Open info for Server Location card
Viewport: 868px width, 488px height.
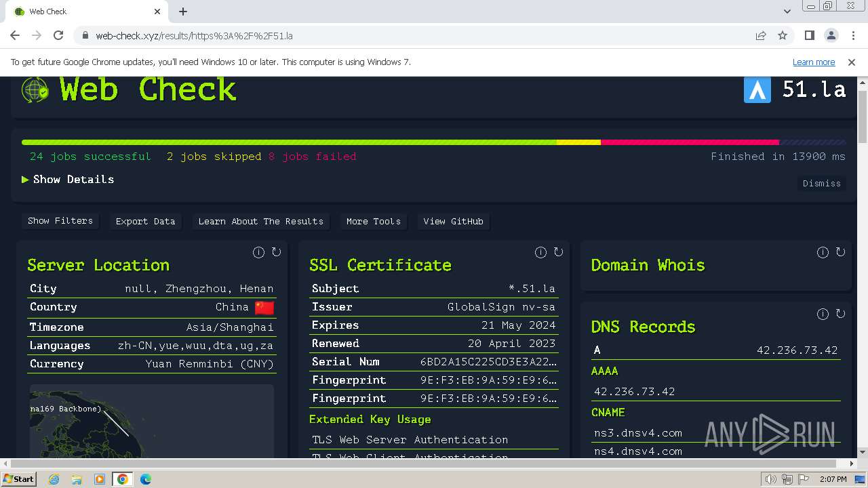tap(258, 252)
